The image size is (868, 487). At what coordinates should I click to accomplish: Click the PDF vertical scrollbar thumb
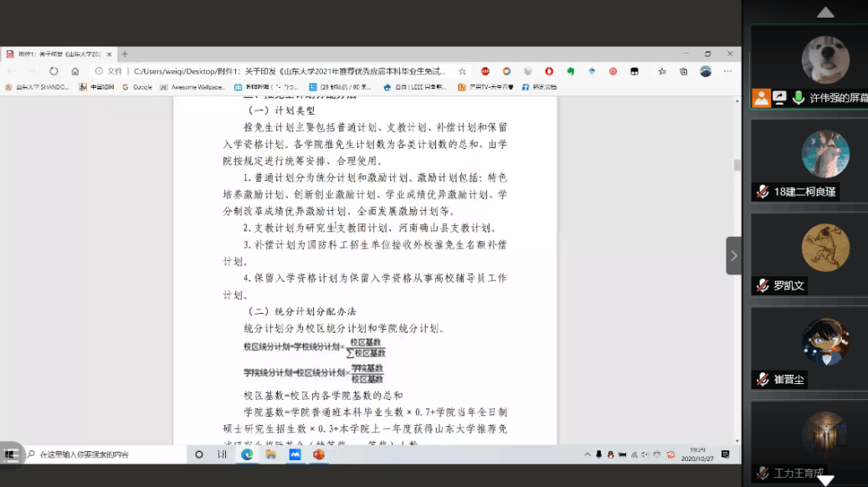tap(737, 165)
